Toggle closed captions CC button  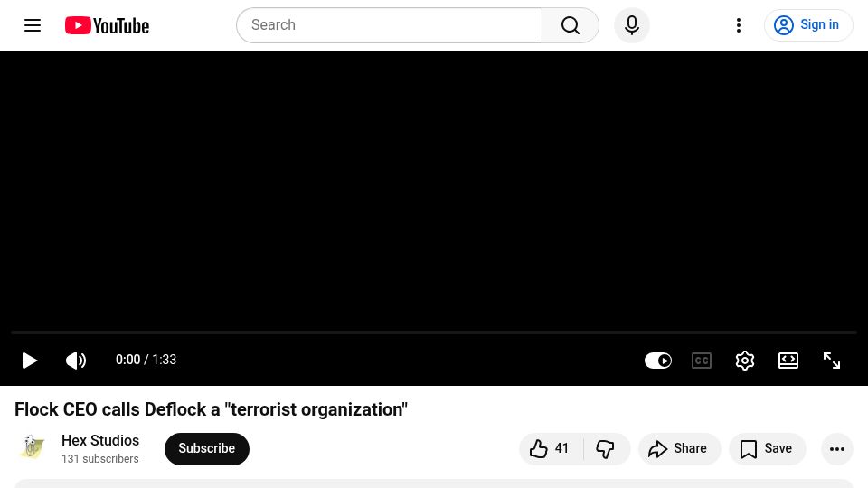click(702, 361)
